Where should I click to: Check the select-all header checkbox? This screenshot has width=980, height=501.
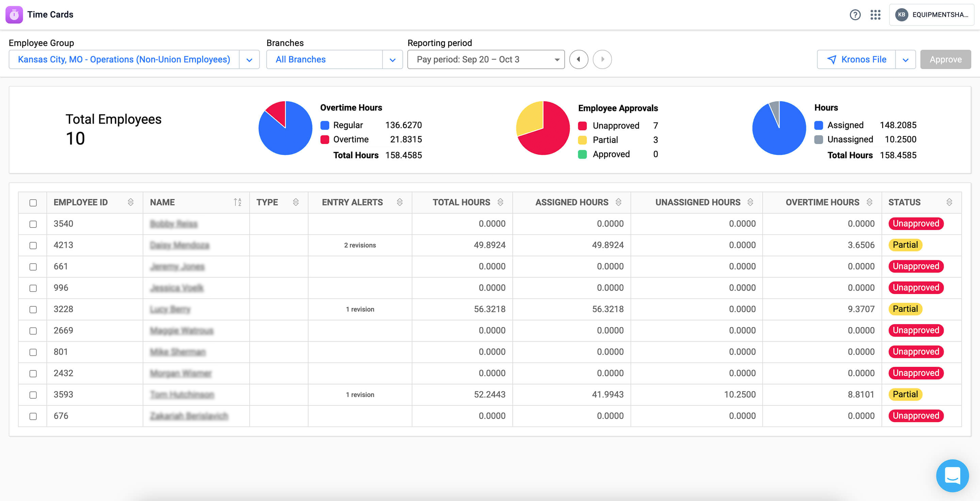pyautogui.click(x=33, y=203)
